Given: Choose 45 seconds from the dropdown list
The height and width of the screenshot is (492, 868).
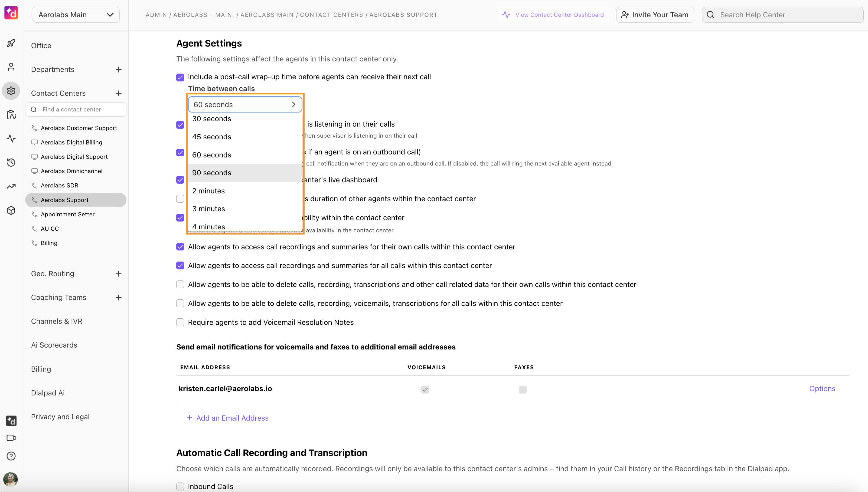Looking at the screenshot, I should [245, 137].
